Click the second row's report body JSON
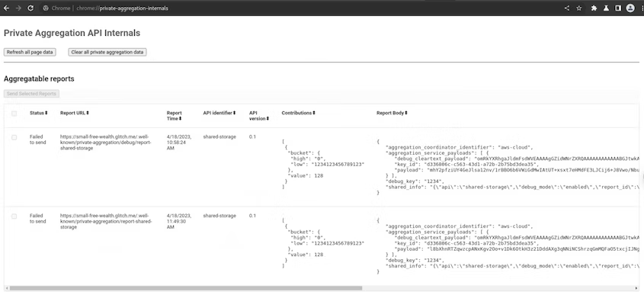Viewport: 644px width, 295px height. click(x=508, y=246)
